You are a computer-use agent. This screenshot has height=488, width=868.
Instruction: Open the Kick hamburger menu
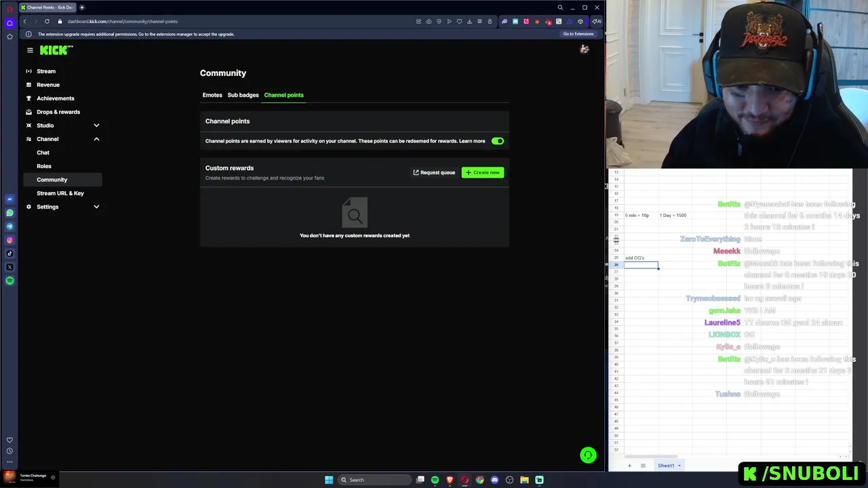30,50
